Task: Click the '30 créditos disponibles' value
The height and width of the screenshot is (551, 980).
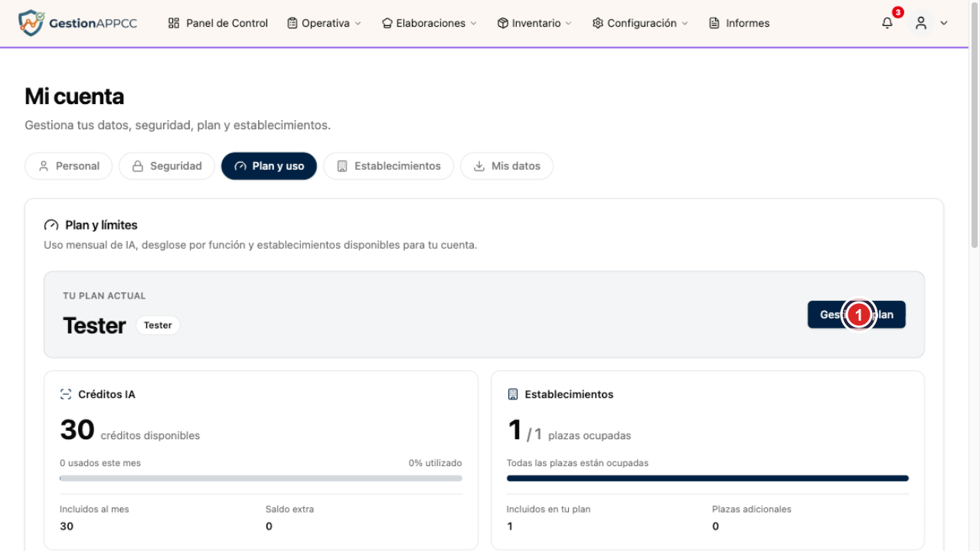Action: (130, 431)
